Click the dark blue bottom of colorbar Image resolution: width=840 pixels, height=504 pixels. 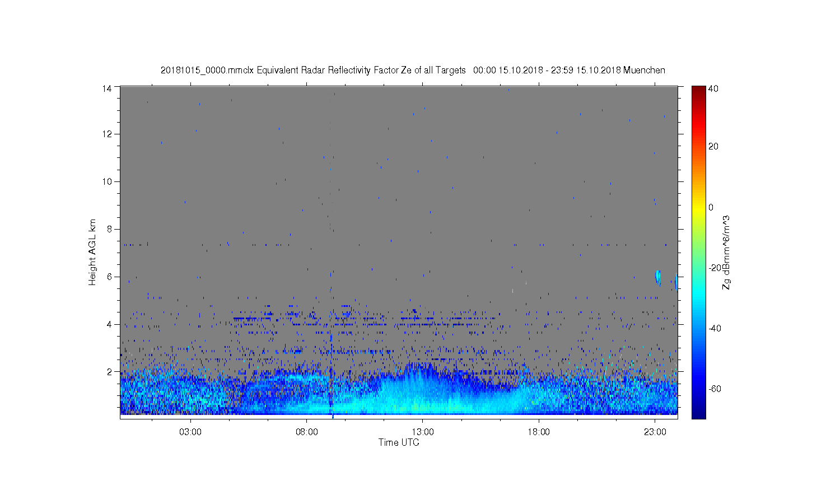tap(698, 413)
